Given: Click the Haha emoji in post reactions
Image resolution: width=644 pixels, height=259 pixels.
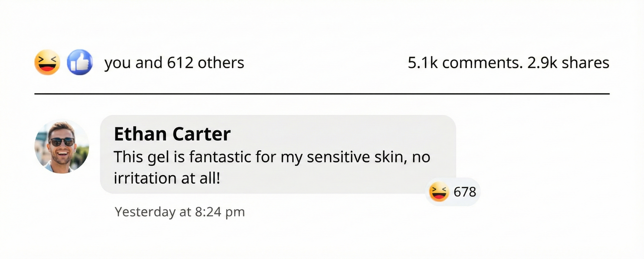Looking at the screenshot, I should point(47,62).
